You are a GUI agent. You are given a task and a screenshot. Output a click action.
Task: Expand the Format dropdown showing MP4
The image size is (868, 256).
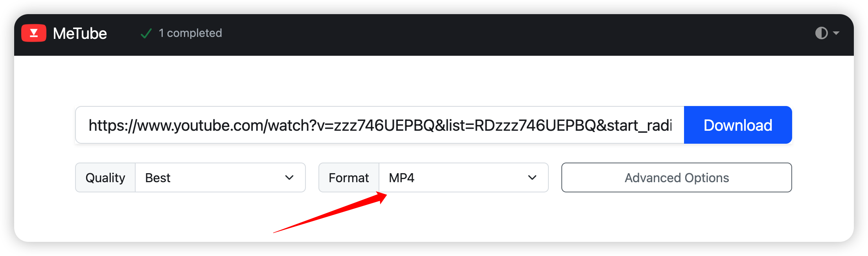tap(463, 177)
